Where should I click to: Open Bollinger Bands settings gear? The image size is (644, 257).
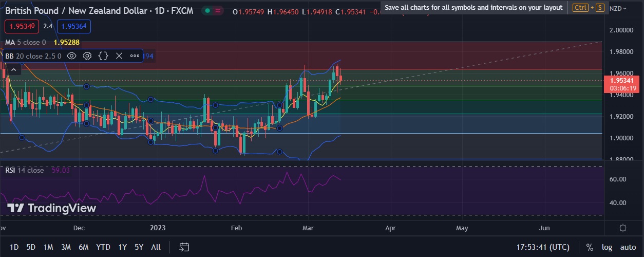[x=87, y=56]
